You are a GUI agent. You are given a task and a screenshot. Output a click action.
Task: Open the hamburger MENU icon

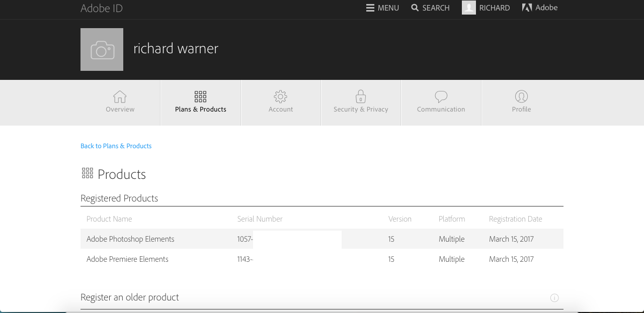(370, 8)
